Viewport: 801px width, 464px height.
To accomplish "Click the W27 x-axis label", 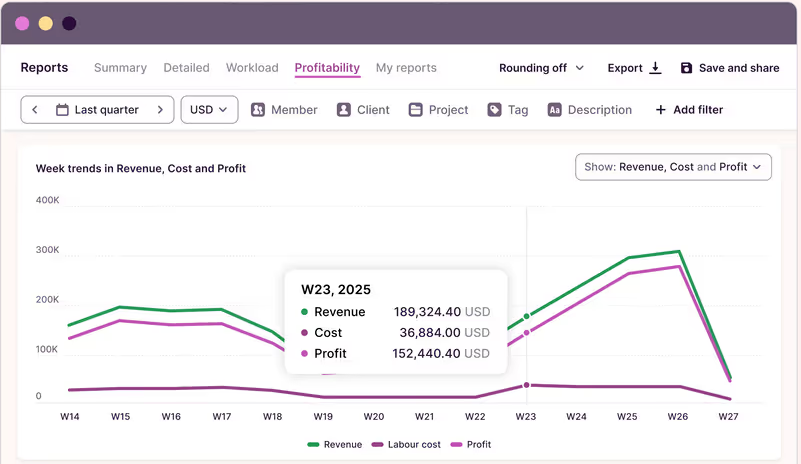I will pyautogui.click(x=728, y=416).
